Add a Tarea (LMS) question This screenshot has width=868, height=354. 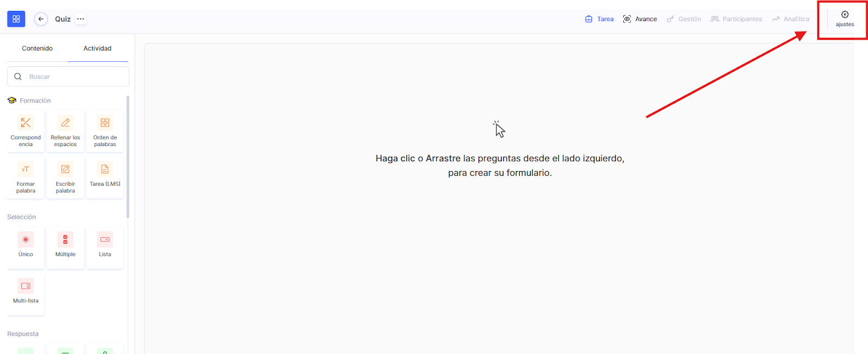click(x=105, y=178)
